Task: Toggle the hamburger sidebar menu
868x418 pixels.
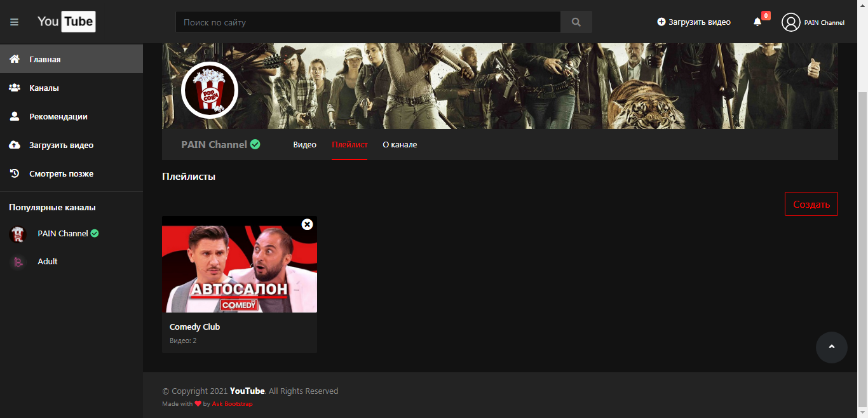Action: point(14,22)
